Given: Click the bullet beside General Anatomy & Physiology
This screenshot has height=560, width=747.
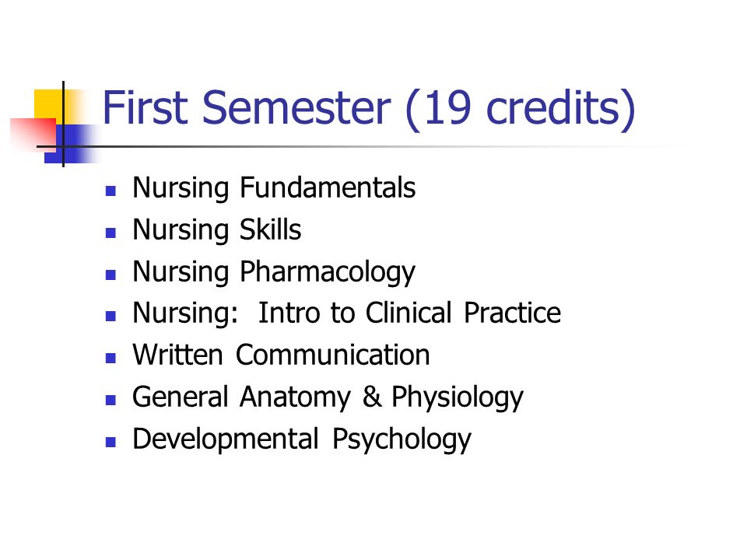Looking at the screenshot, I should [110, 400].
